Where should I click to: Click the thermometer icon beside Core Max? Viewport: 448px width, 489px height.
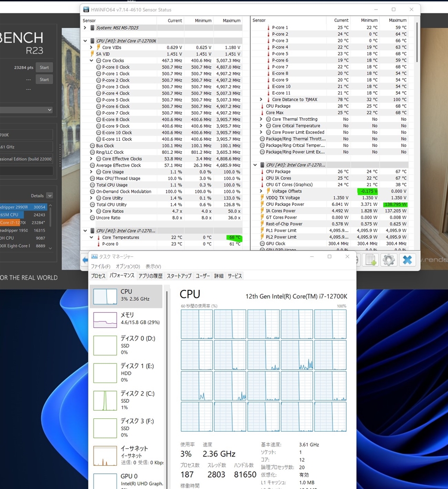262,113
